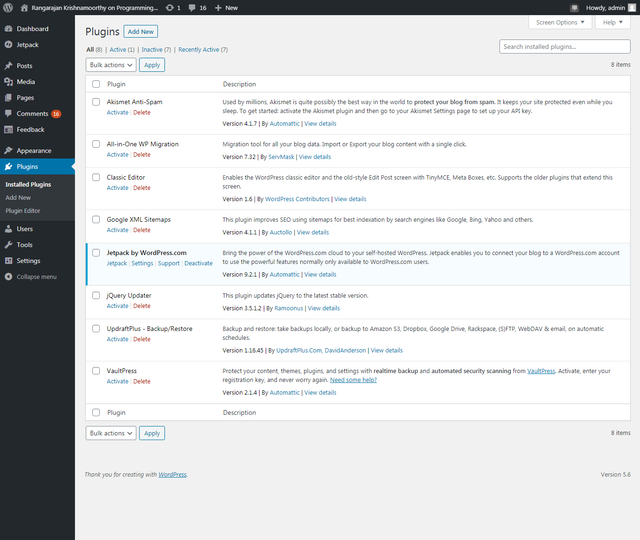Screen dimensions: 640x540
Task: Open the Need some help? link
Action: (353, 380)
